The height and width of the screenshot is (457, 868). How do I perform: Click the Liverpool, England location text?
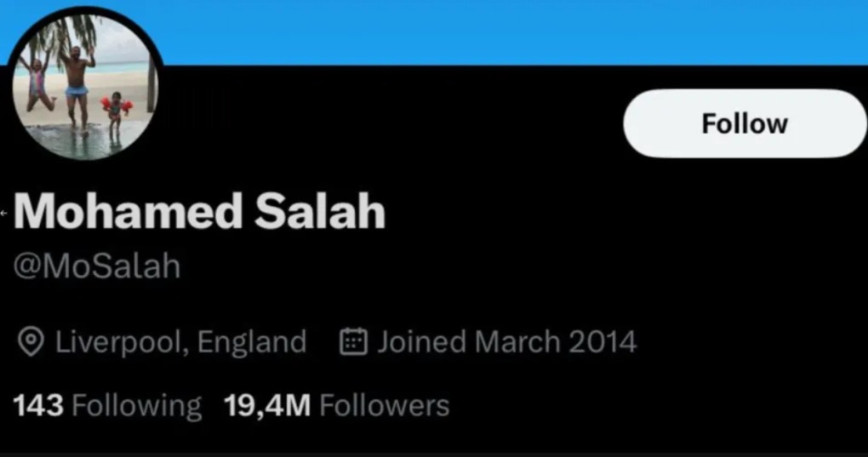click(x=180, y=343)
